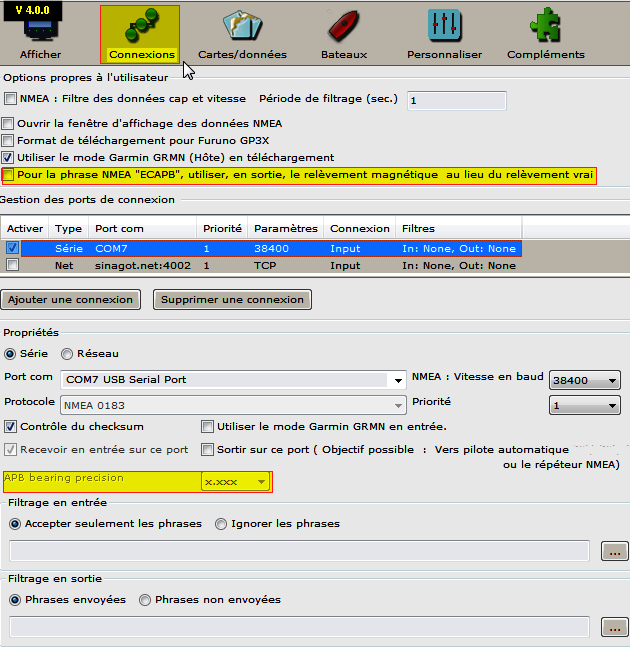This screenshot has height=648, width=630.
Task: Click ellipsis button for output filter phrases
Action: point(613,627)
